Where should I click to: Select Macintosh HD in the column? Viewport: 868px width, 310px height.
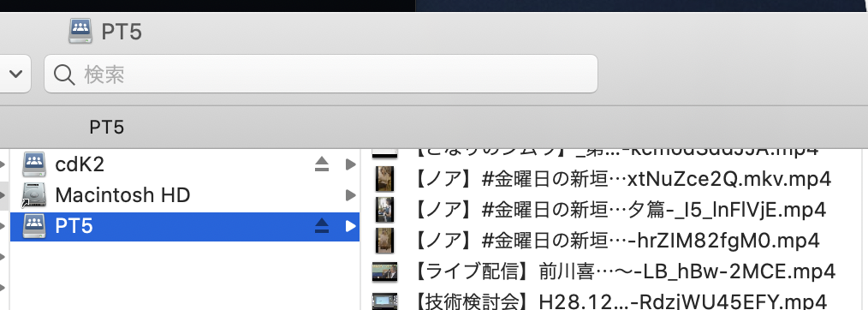(185, 195)
